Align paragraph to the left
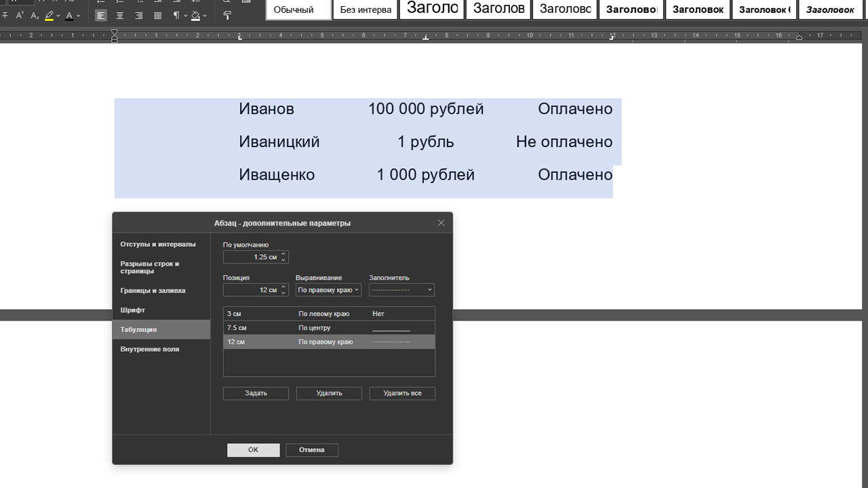This screenshot has height=488, width=868. click(x=101, y=15)
